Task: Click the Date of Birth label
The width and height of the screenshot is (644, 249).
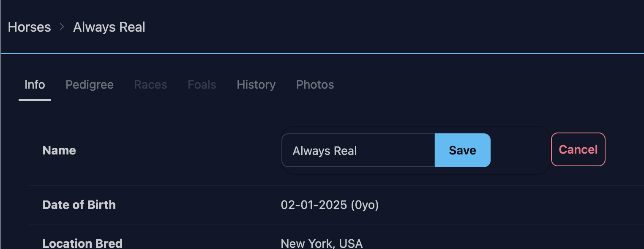Action: [79, 205]
